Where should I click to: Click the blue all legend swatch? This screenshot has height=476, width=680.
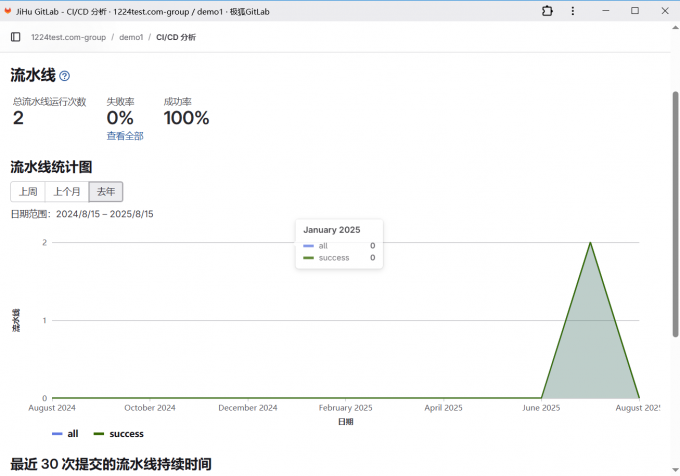click(x=57, y=434)
